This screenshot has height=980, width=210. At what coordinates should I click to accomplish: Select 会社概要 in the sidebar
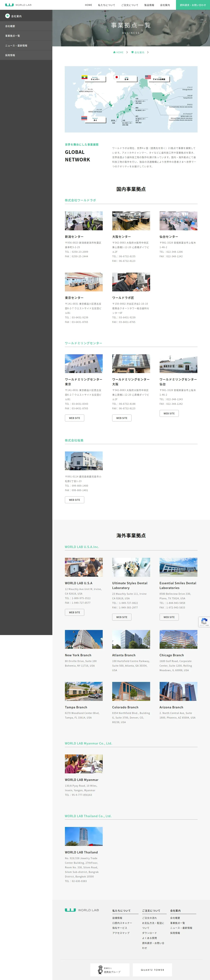pos(26,26)
